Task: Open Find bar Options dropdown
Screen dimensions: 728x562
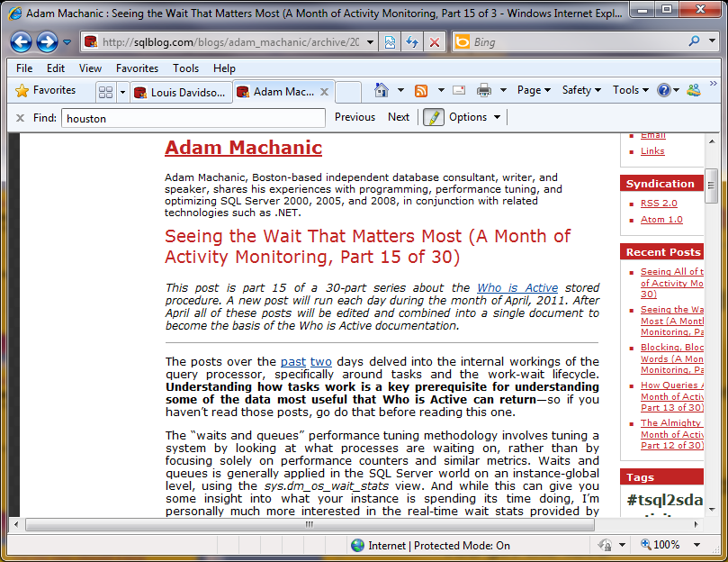Action: [x=474, y=117]
